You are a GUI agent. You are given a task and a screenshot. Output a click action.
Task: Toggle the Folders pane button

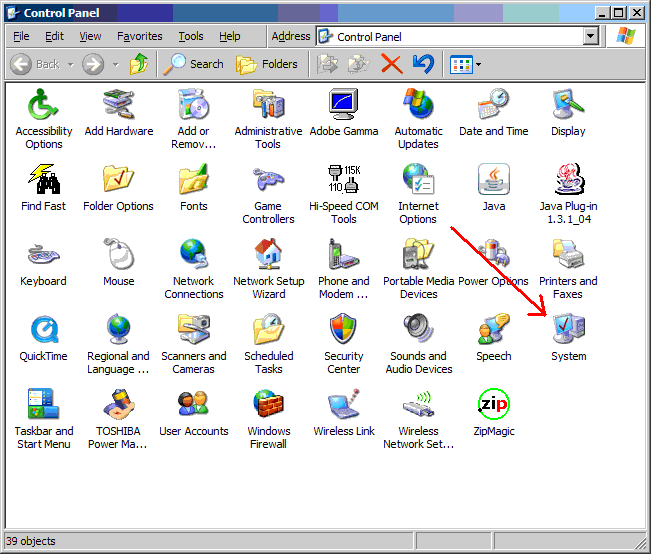point(267,64)
